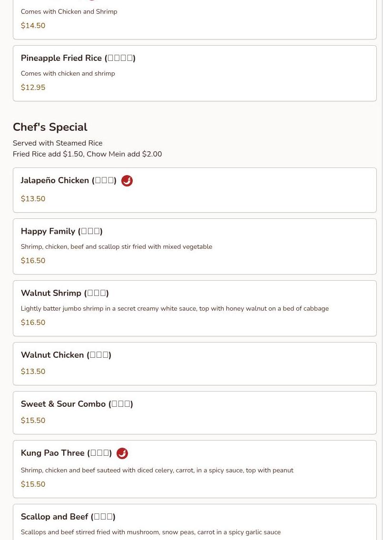Viewport: 392px width, 540px height.
Task: Select the Walnut Chicken item title
Action: (x=66, y=355)
